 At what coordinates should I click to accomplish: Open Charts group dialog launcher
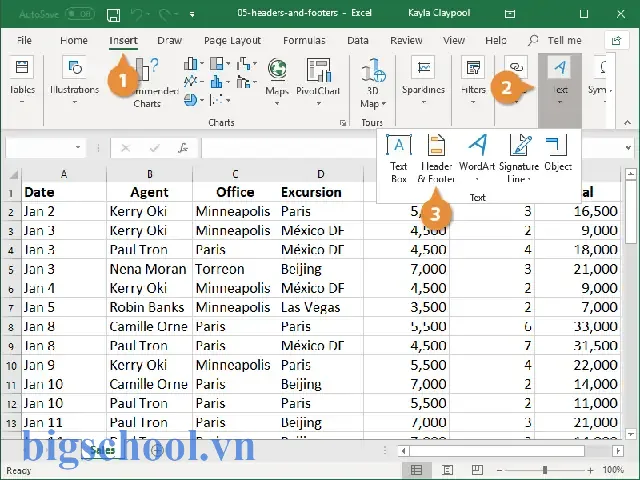(343, 123)
